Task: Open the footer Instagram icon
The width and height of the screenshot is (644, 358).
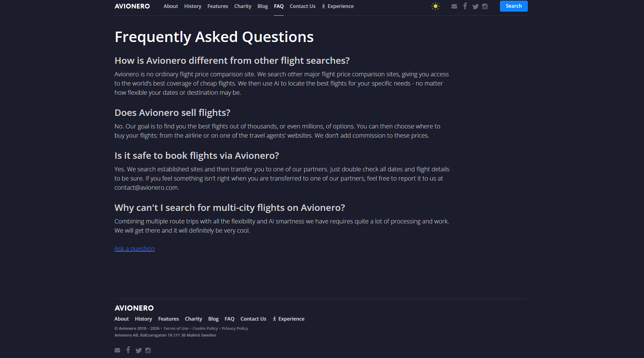Action: 148,350
